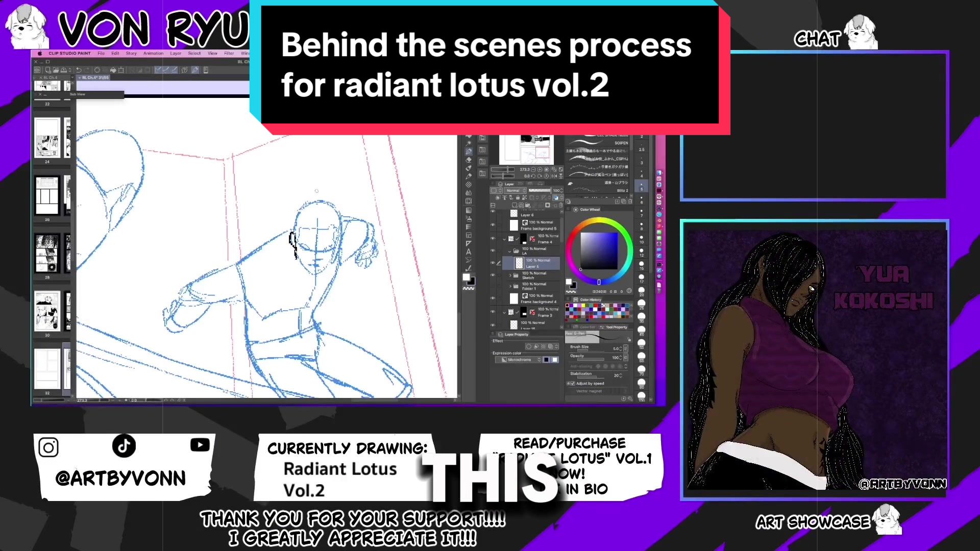Image resolution: width=980 pixels, height=551 pixels.
Task: Click the Clear layer sparkle icon in command bar
Action: click(x=97, y=70)
